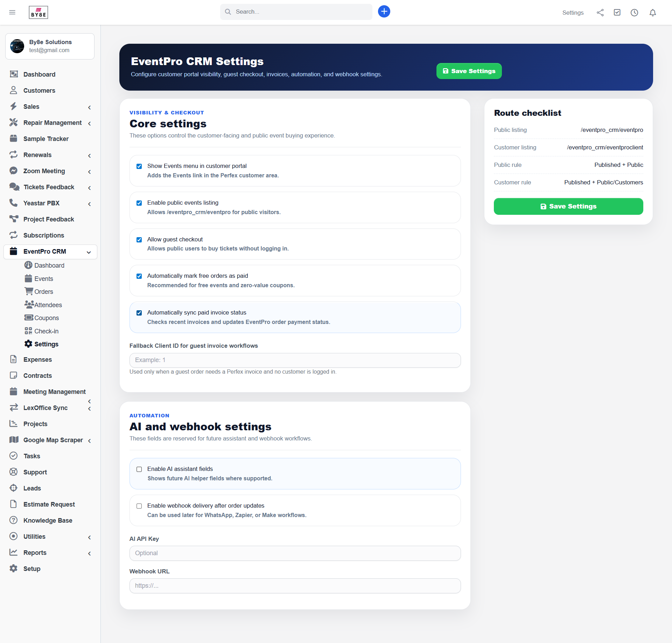Click the Webhook URL input field
This screenshot has width=672, height=643.
(295, 586)
